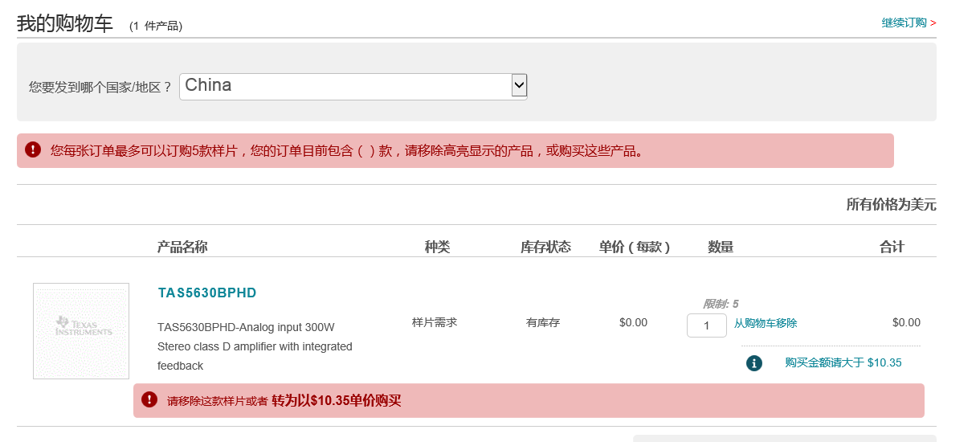980x442 pixels.
Task: Click the 单价 (每款) column header
Action: point(635,247)
